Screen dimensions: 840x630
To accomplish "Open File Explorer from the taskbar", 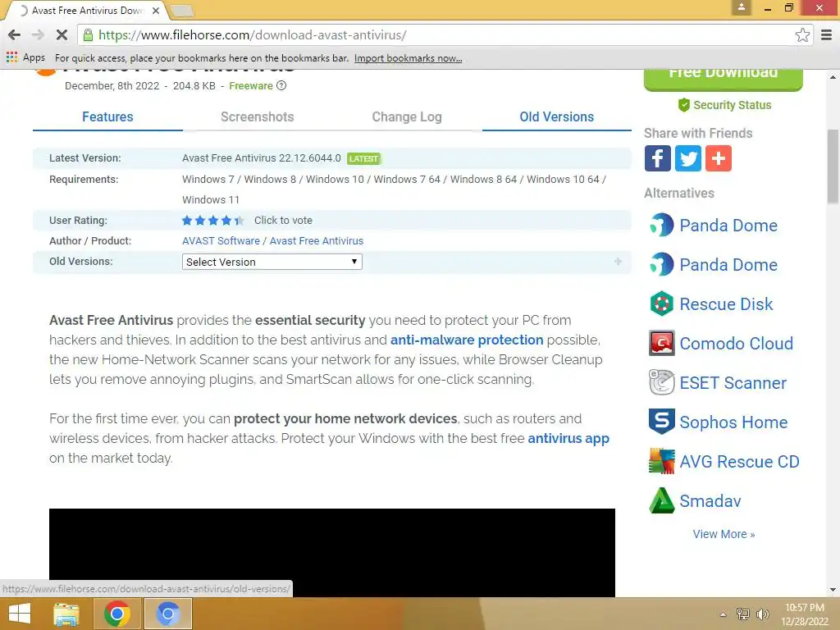I will click(x=66, y=614).
